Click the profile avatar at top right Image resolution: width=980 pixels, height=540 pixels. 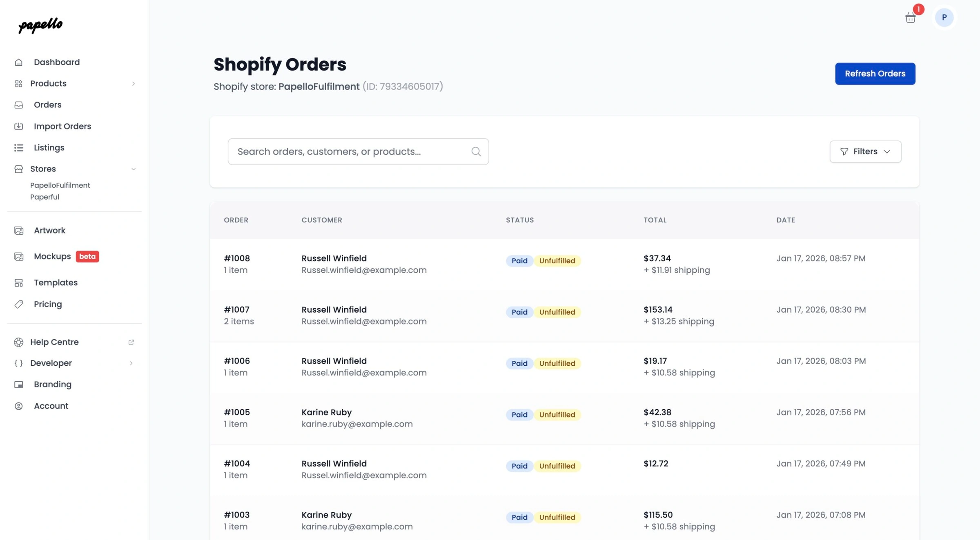click(x=944, y=17)
